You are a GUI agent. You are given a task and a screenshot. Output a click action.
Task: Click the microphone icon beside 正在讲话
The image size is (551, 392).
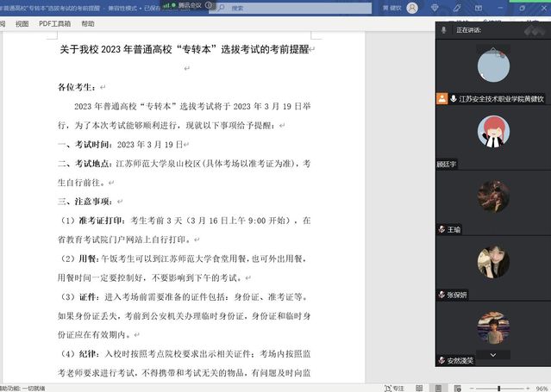coord(444,29)
